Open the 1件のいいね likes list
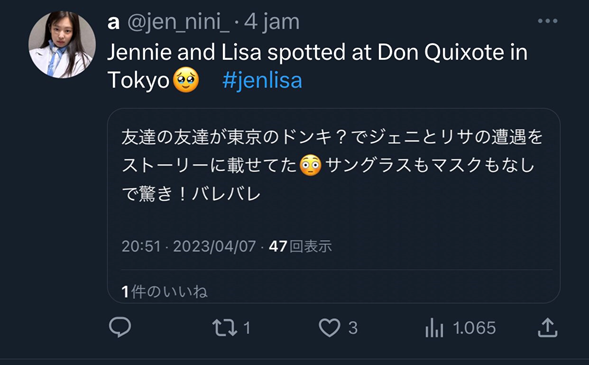The width and height of the screenshot is (589, 365). tap(165, 292)
